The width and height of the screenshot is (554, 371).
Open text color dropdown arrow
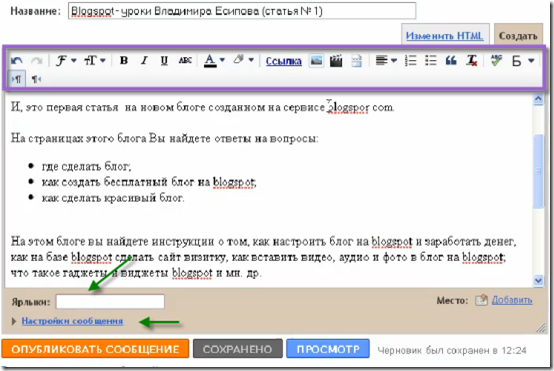222,60
